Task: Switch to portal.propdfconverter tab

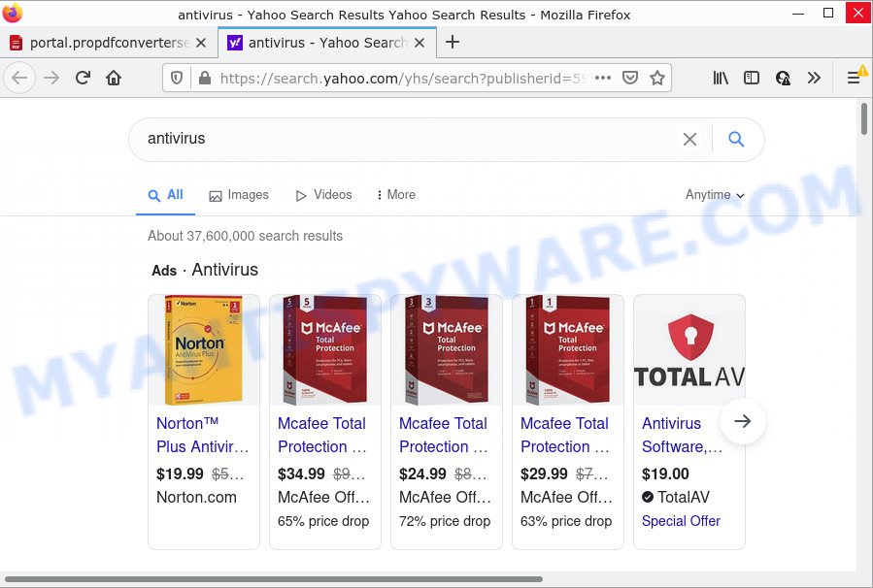Action: tap(109, 43)
